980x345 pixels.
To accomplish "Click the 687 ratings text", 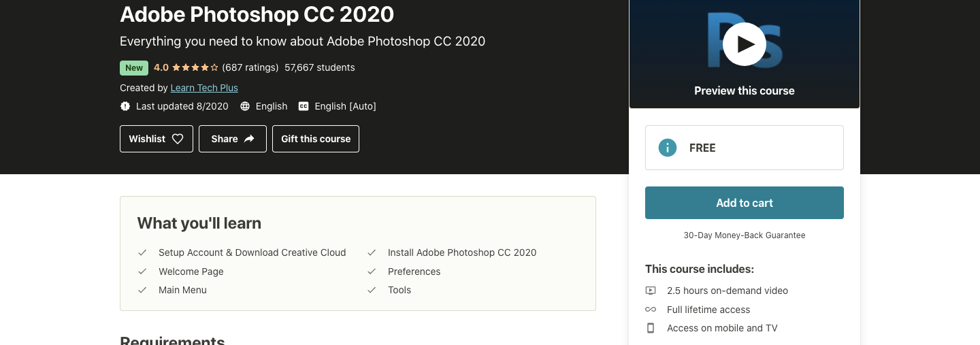I will tap(250, 67).
